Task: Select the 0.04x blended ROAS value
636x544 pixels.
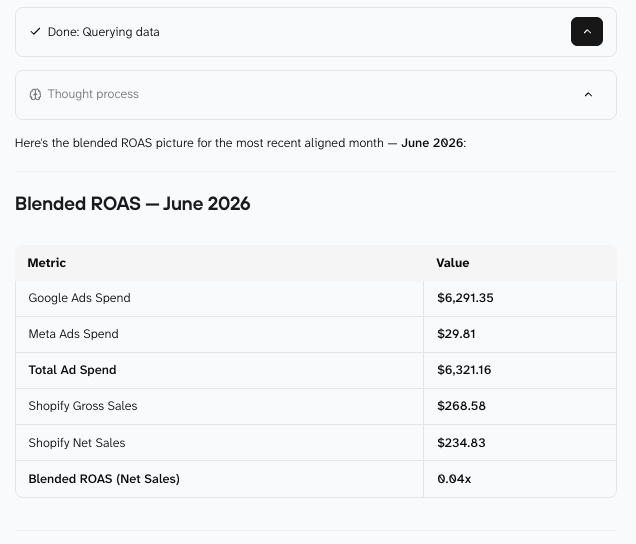Action: [x=454, y=479]
